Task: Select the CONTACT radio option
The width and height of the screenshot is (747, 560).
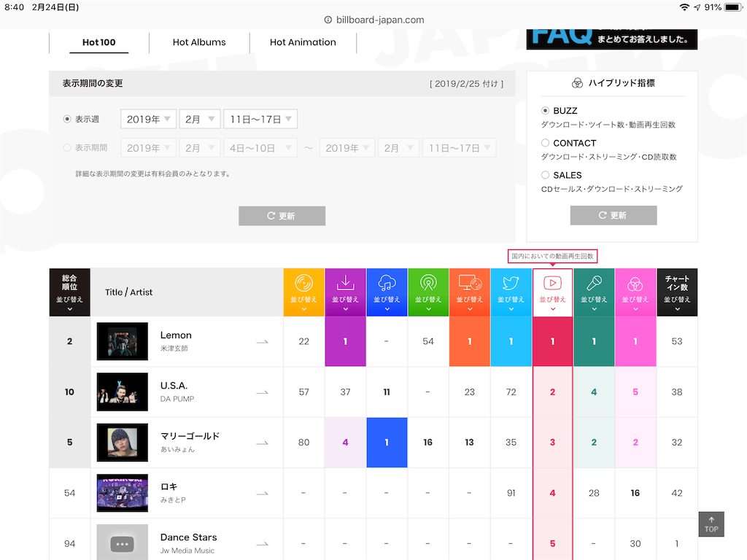Action: point(546,143)
